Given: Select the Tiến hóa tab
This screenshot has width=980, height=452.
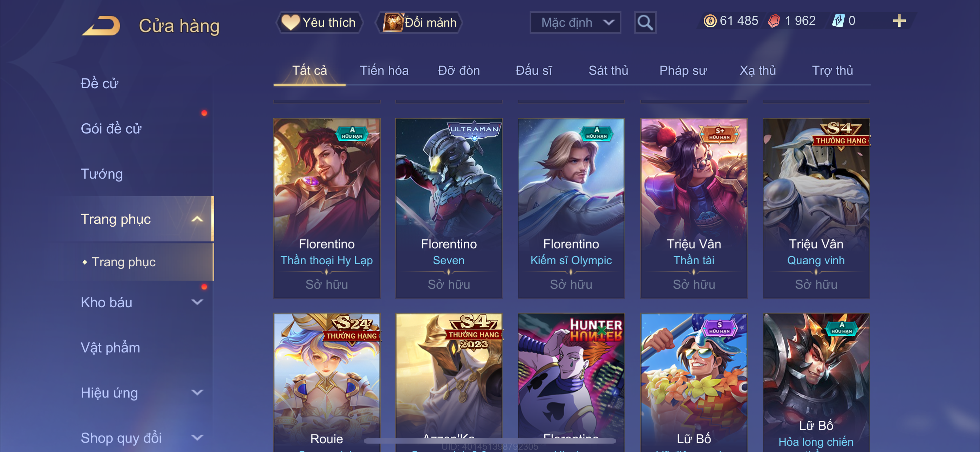Looking at the screenshot, I should tap(384, 70).
